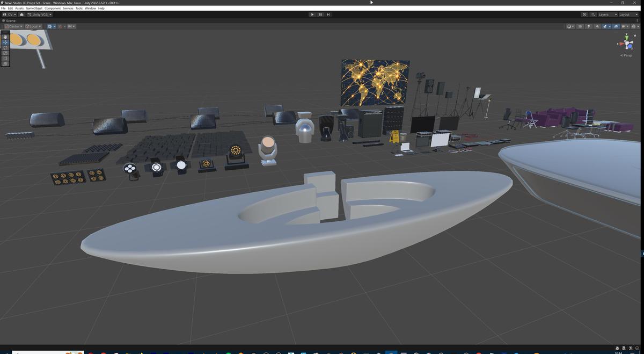This screenshot has width=644, height=354.
Task: Toggle hidden objects visibility
Action: [x=616, y=26]
